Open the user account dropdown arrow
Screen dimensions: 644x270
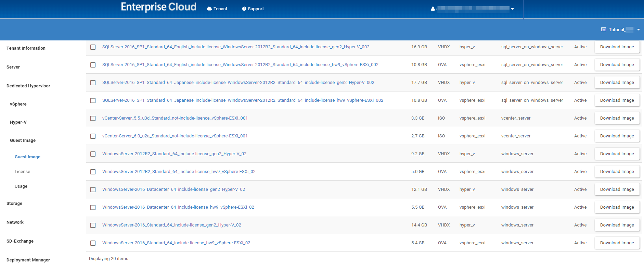point(513,9)
